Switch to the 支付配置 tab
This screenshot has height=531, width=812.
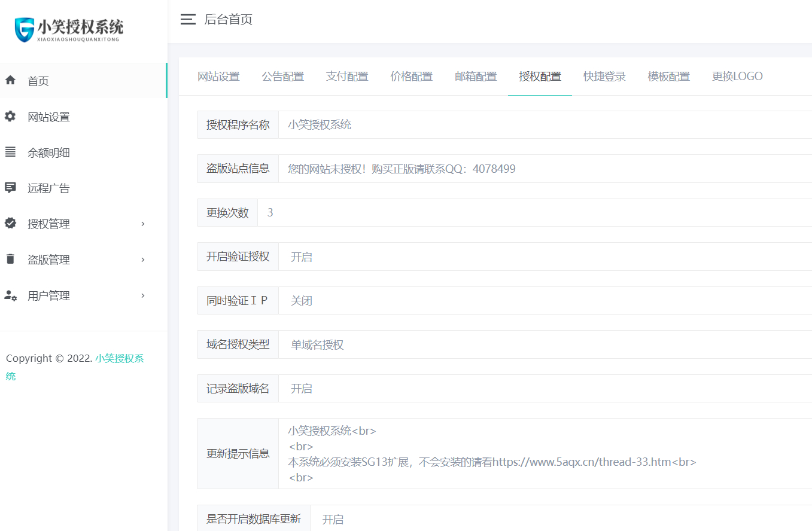coord(347,77)
